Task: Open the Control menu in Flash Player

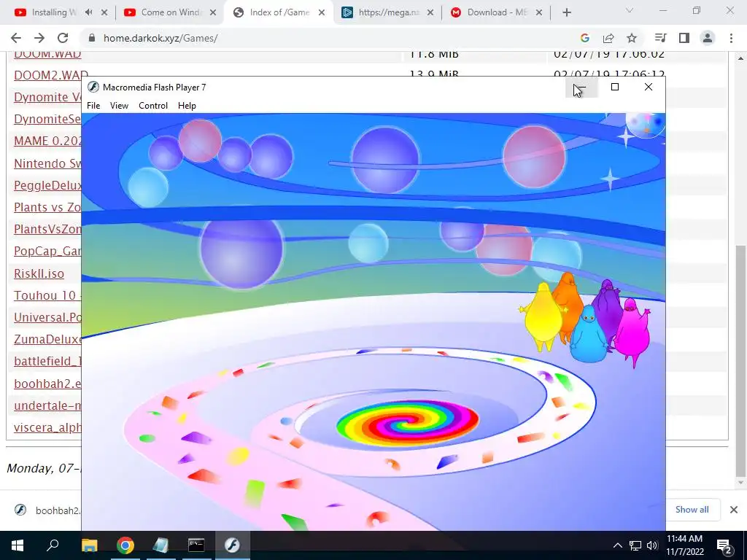Action: coord(153,106)
